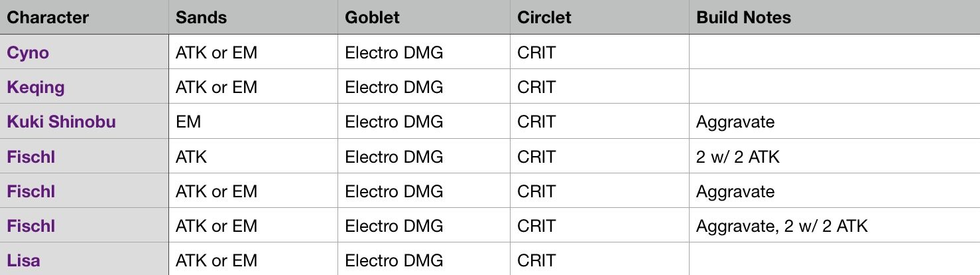Select Kuki Shinobu's EM sands cell
Viewport: 980px width, 275px height.
[188, 122]
